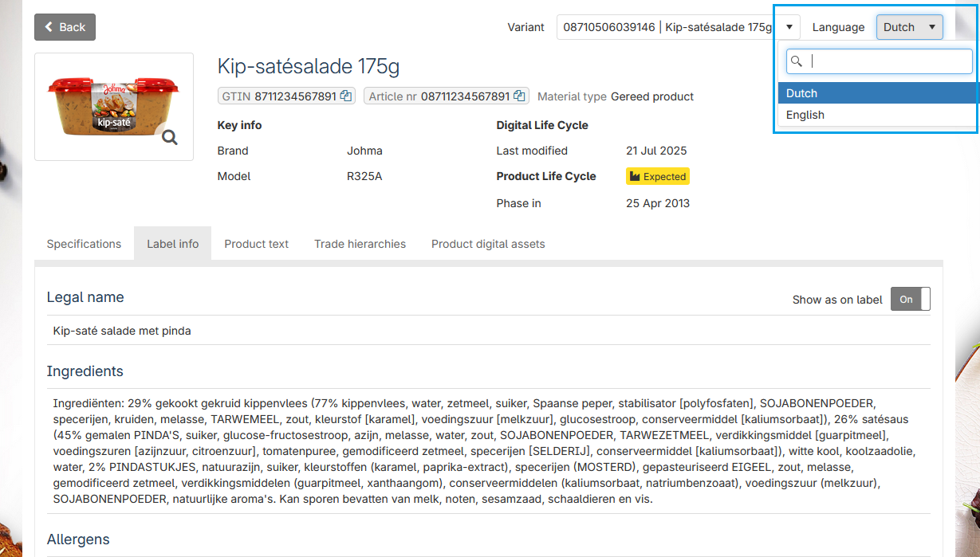Click the Back button
This screenshot has width=980, height=557.
click(x=65, y=27)
